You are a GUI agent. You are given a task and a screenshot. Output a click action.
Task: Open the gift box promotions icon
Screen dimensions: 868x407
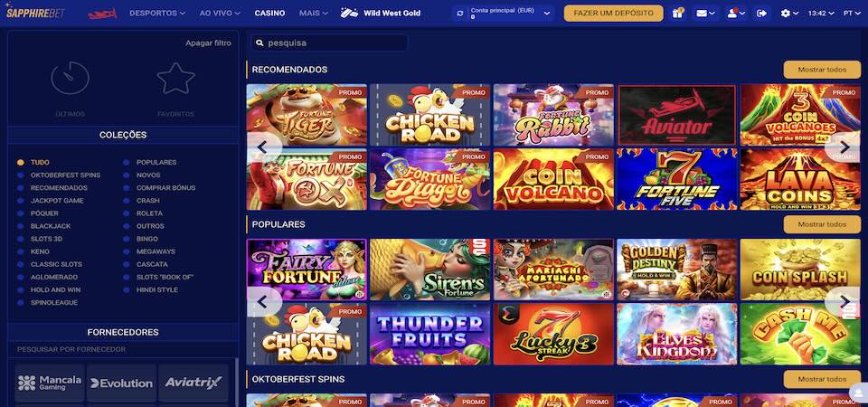click(677, 13)
